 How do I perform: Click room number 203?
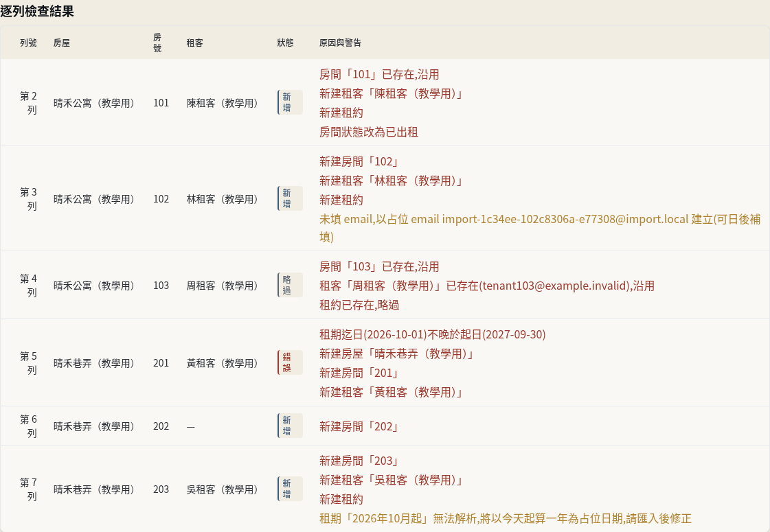161,489
